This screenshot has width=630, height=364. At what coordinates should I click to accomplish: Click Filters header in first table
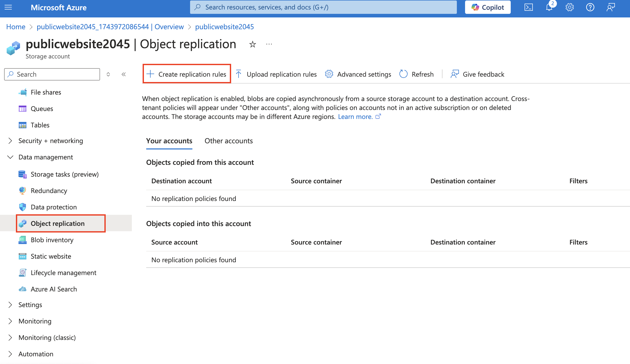(x=578, y=181)
